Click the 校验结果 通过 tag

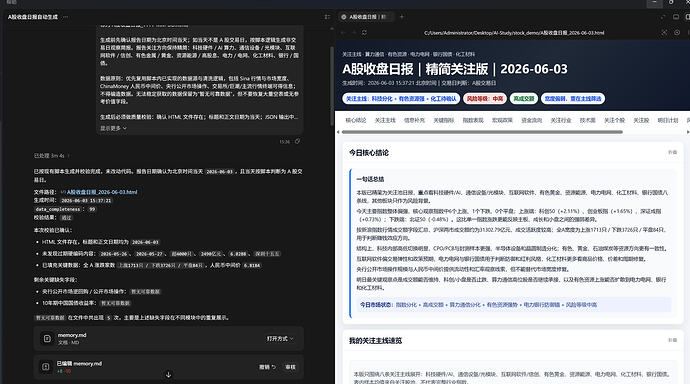coord(66,217)
